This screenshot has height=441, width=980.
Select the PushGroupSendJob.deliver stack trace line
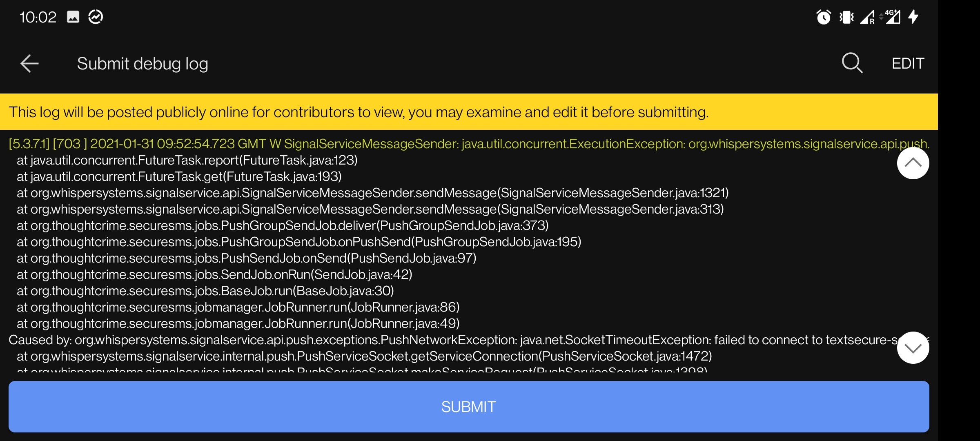pyautogui.click(x=283, y=225)
